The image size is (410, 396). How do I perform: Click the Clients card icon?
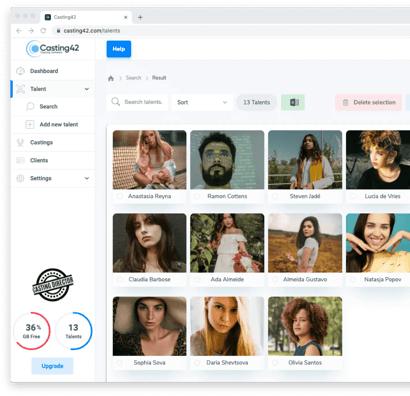pos(20,160)
